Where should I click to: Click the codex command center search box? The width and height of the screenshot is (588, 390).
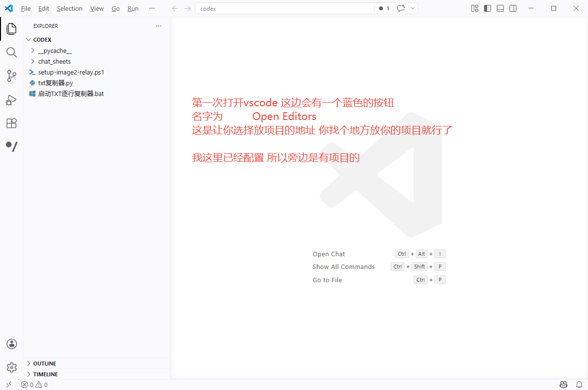point(285,8)
